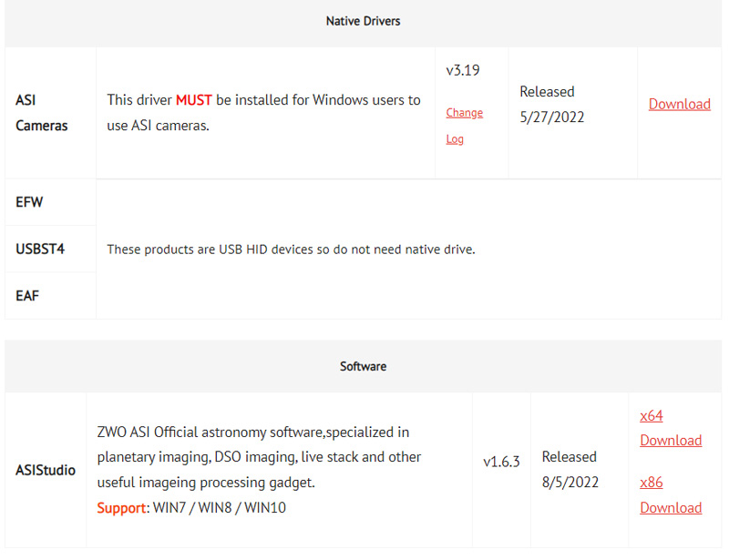
Task: Click the ASI Cameras driver Download link
Action: pyautogui.click(x=679, y=104)
